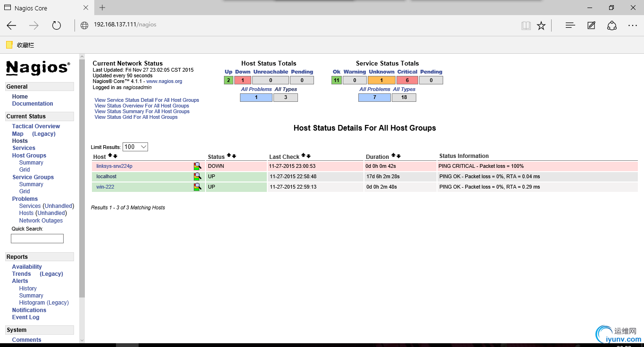644x347 pixels.
Task: Open Unhandled link beside Services problems
Action: [59, 206]
